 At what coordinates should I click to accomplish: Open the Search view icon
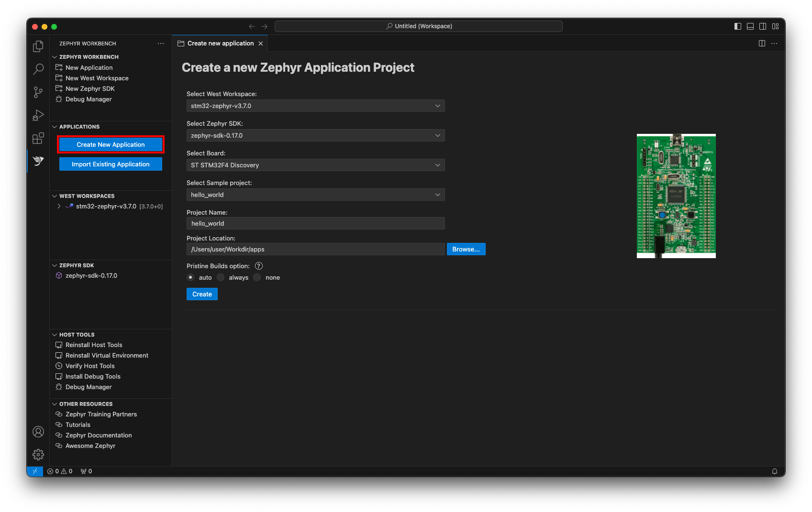(x=38, y=69)
